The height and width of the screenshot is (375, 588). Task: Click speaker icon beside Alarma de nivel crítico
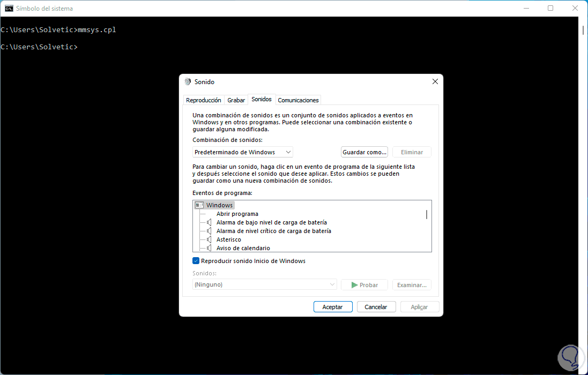(209, 231)
